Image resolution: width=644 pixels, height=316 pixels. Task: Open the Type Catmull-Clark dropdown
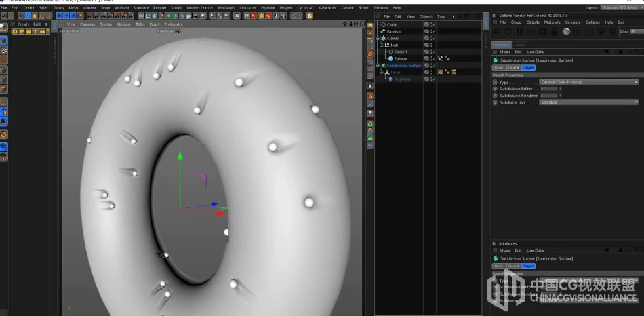click(590, 82)
